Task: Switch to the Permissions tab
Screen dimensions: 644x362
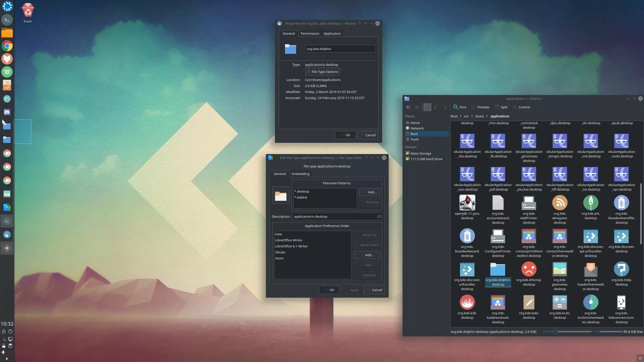Action: [310, 34]
